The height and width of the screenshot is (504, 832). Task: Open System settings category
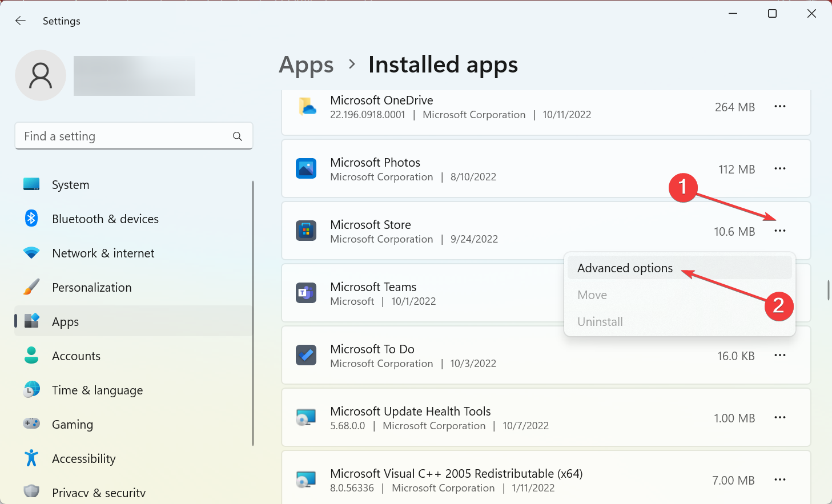pos(133,185)
